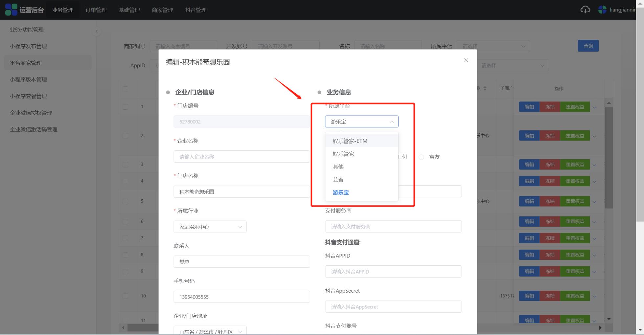Open 所属平台 filter dropdown in search bar

493,46
